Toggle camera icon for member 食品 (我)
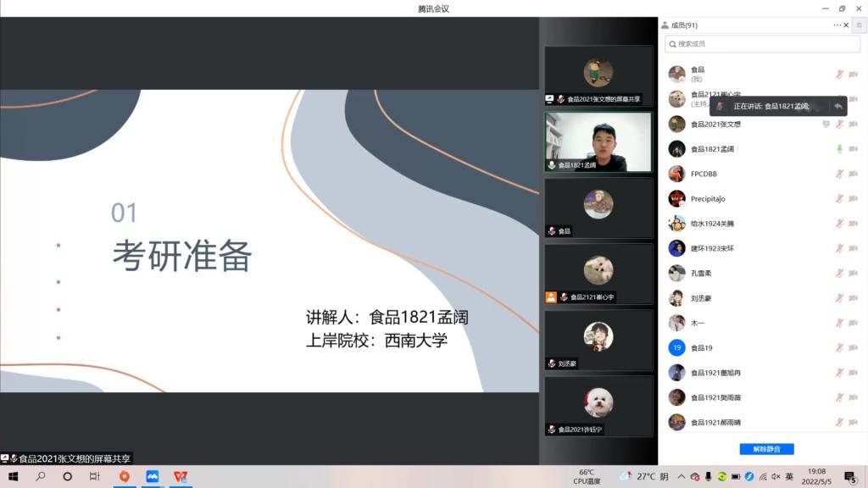The image size is (868, 488). [x=853, y=75]
